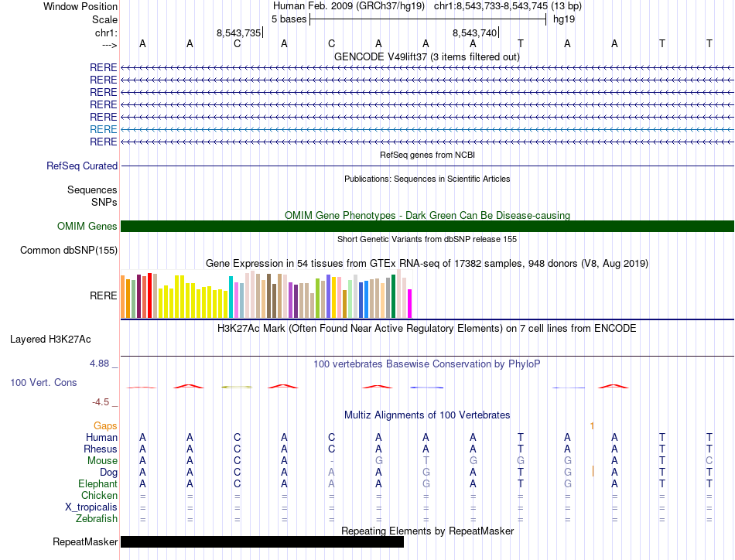Click Repeating Elements by RepeatMasker title
This screenshot has width=735, height=560.
427,531
